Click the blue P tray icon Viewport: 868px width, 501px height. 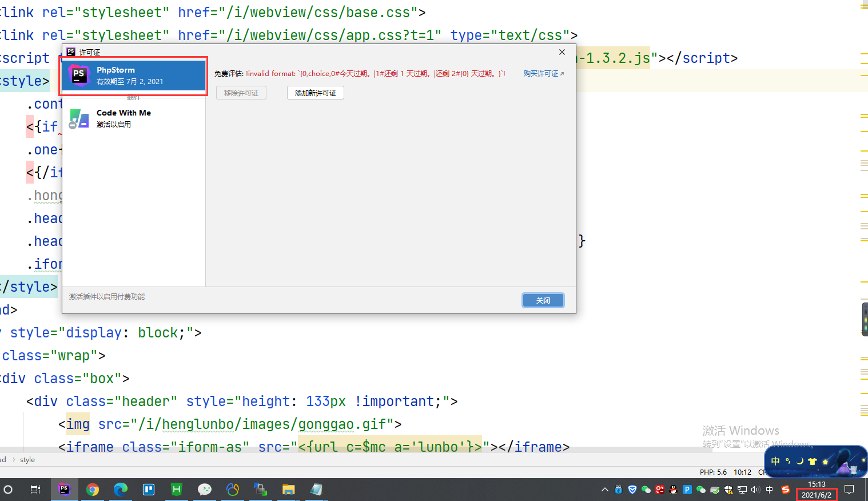click(x=687, y=490)
